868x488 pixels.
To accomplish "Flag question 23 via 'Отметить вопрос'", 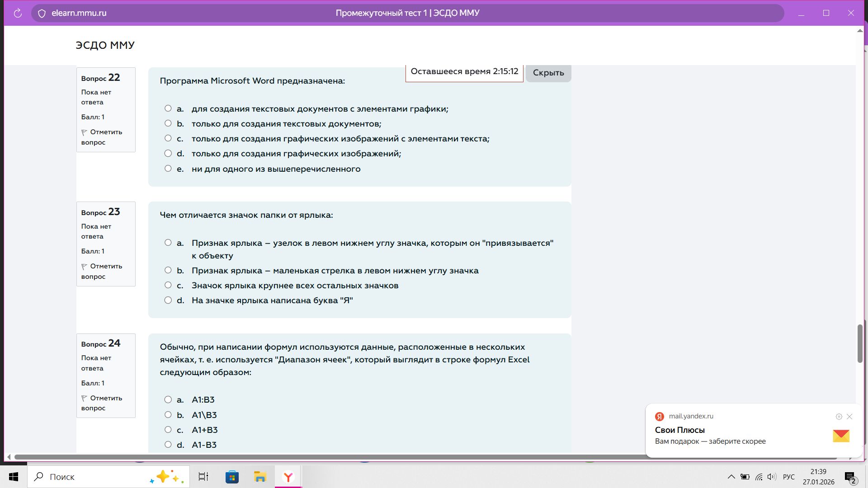I will 102,272.
